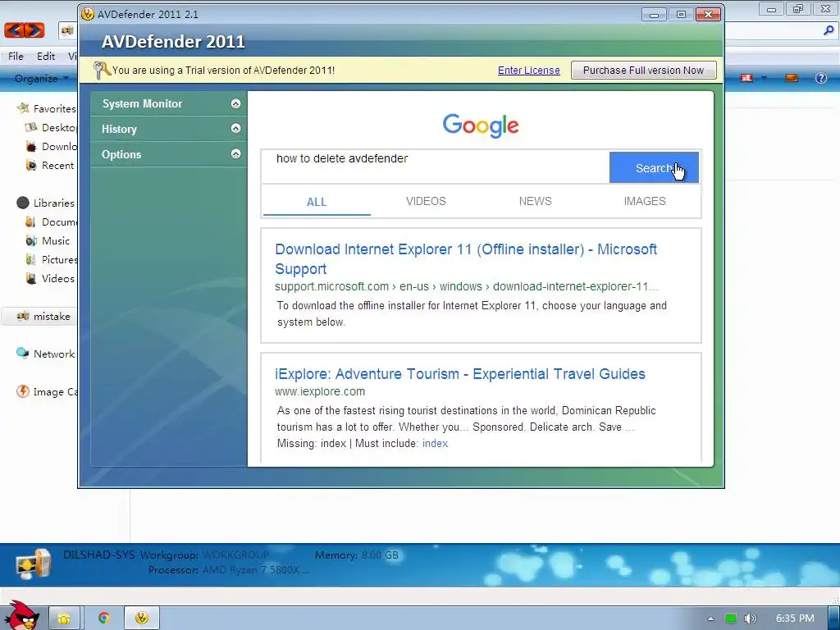Focus the search box containing 'how to delete avdefender'

pos(435,167)
